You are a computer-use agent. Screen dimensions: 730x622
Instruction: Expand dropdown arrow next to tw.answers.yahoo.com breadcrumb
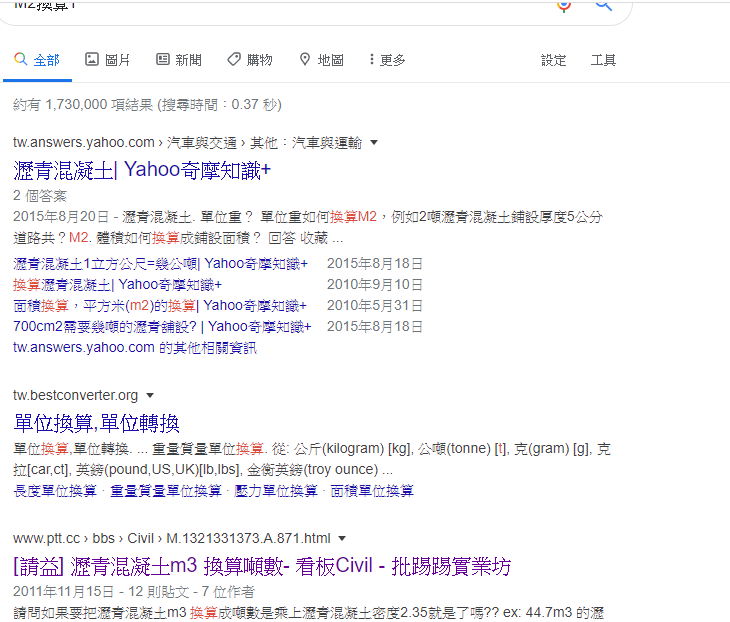pos(374,142)
